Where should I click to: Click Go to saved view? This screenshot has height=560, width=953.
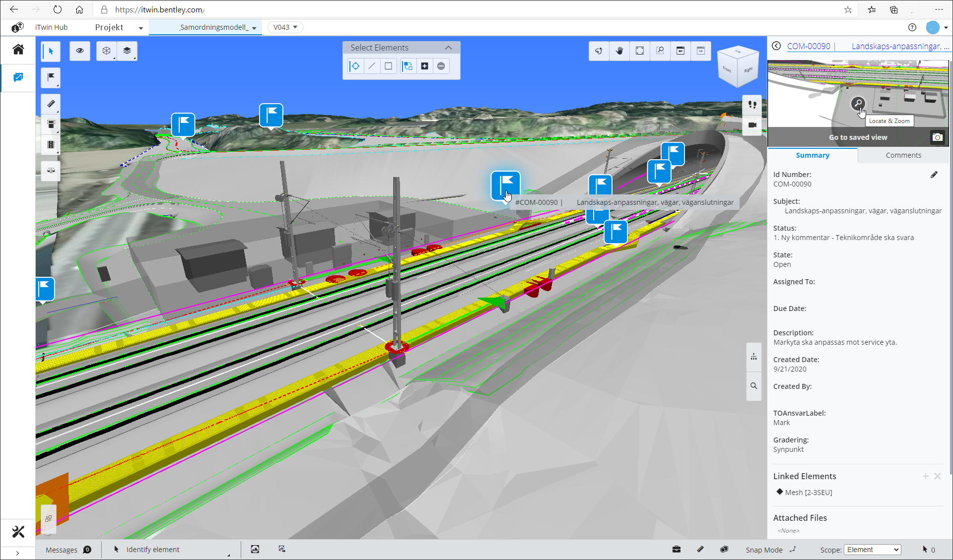(858, 137)
